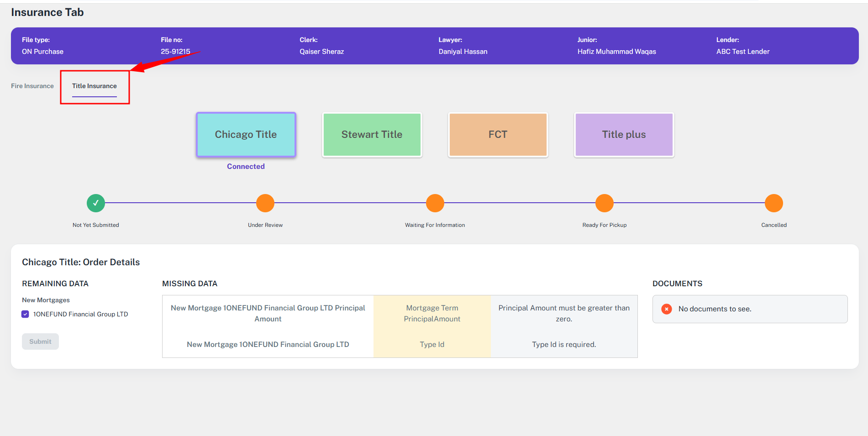Screen dimensions: 868x436
Task: Select the FCT provider card
Action: point(498,135)
